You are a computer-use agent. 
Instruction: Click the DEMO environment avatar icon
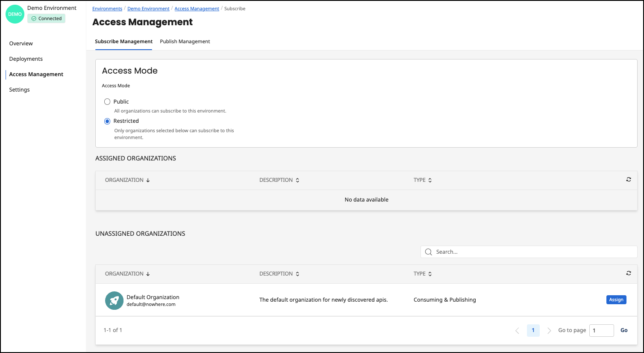point(15,14)
